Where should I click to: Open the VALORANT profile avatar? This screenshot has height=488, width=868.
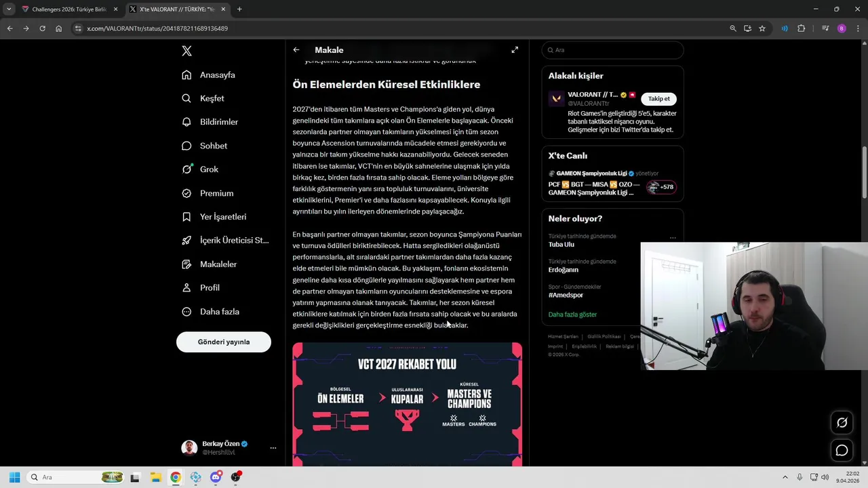point(557,99)
